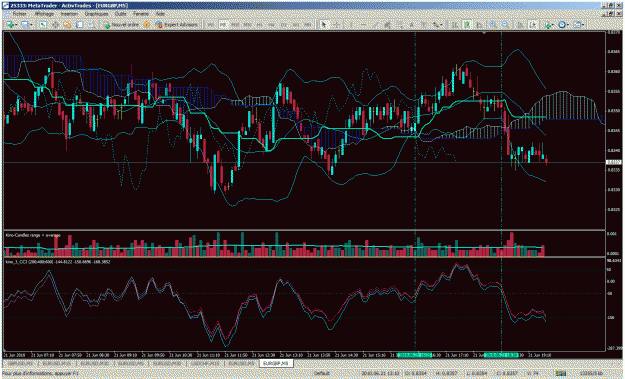Viewport: 625px width, 379px height.
Task: Switch to line chart display
Action: point(479,25)
